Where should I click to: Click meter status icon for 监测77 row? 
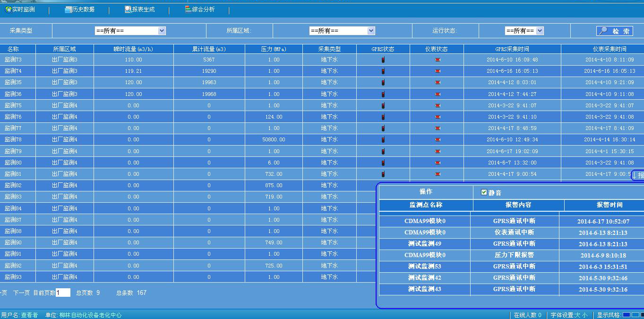[x=438, y=128]
